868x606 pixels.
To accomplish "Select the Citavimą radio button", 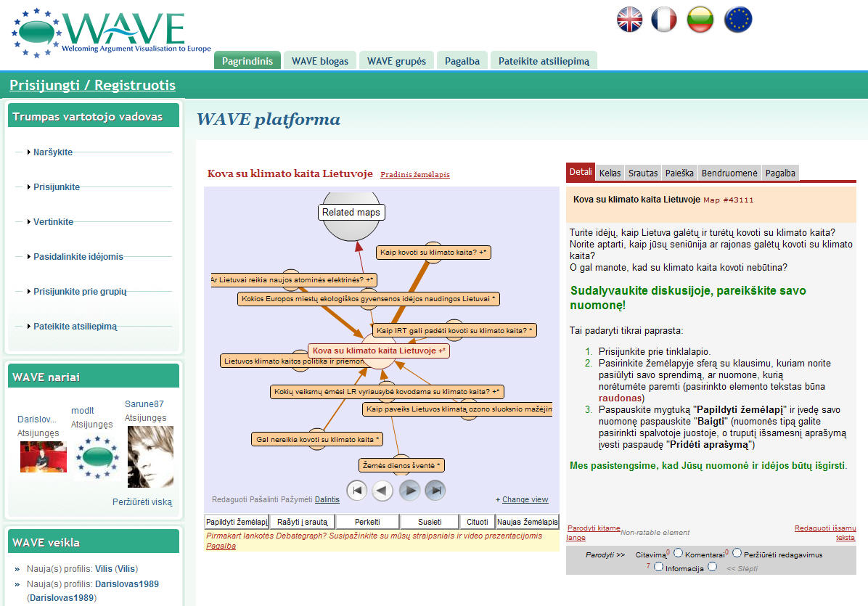I will (x=678, y=553).
